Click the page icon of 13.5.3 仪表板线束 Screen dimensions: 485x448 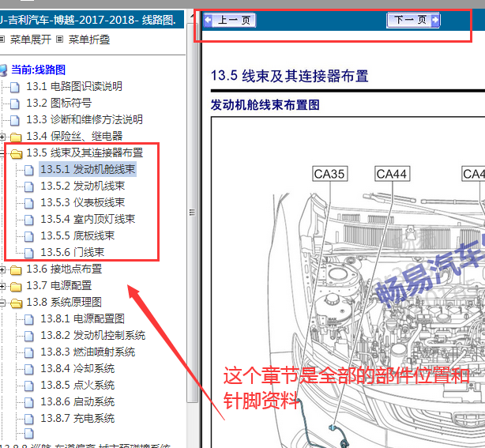click(x=28, y=203)
